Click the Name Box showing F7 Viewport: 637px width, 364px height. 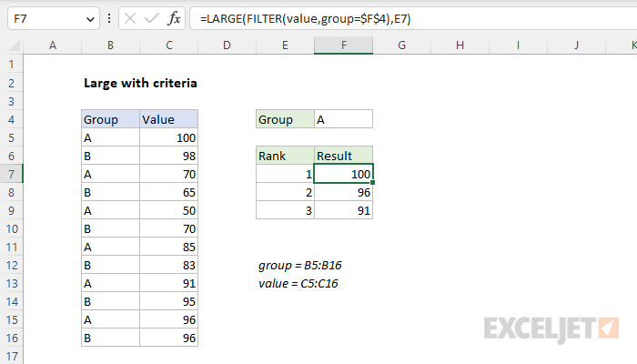[x=53, y=19]
